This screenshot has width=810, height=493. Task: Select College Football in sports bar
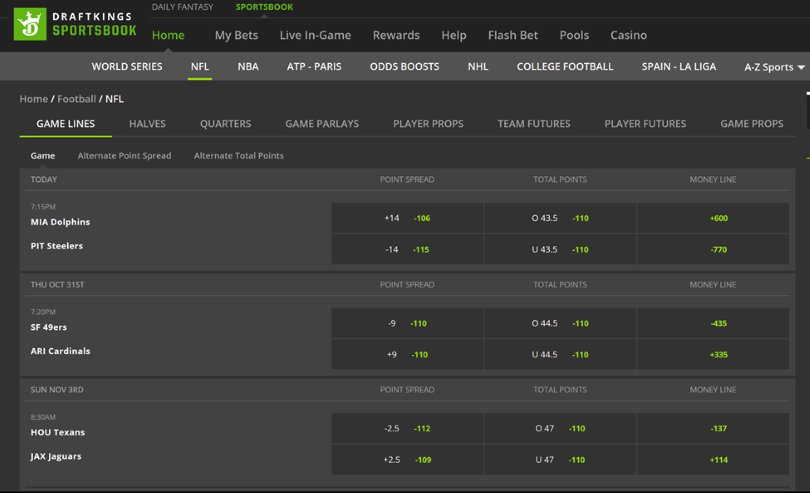(x=565, y=67)
